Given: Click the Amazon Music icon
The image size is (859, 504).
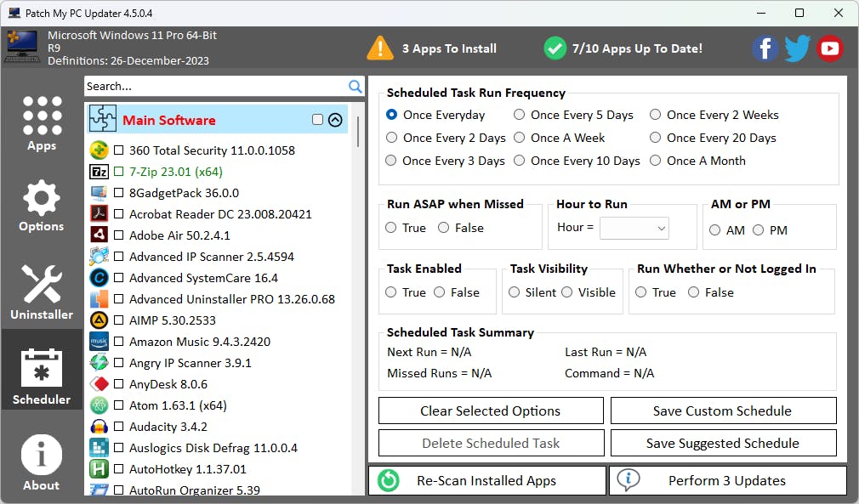Looking at the screenshot, I should [99, 342].
